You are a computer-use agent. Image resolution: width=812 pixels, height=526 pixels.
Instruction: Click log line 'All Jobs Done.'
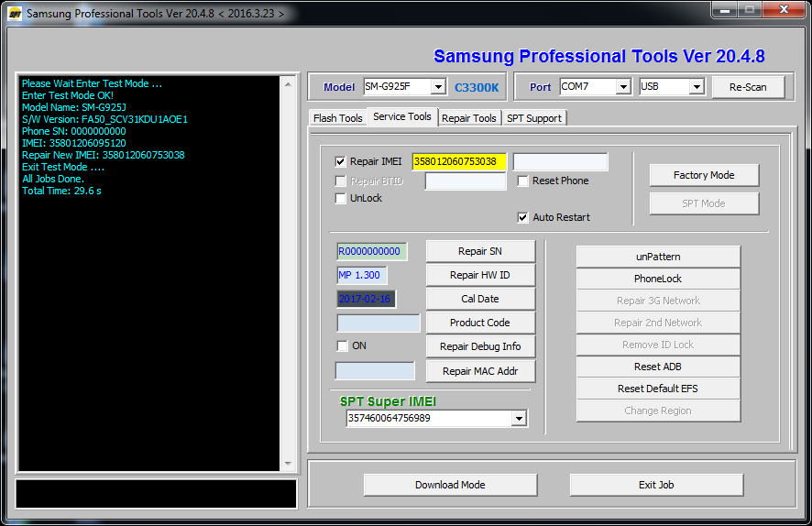pyautogui.click(x=53, y=179)
